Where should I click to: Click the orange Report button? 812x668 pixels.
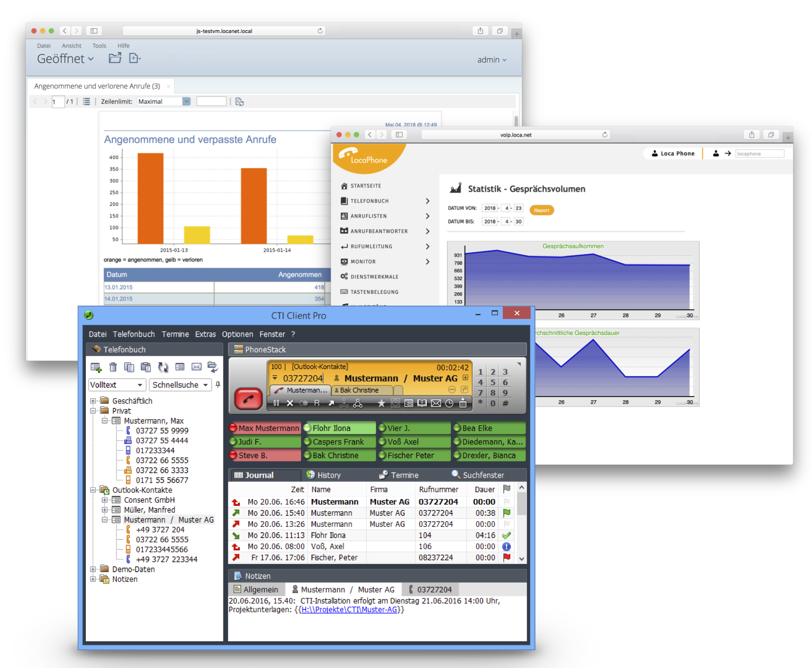[541, 210]
